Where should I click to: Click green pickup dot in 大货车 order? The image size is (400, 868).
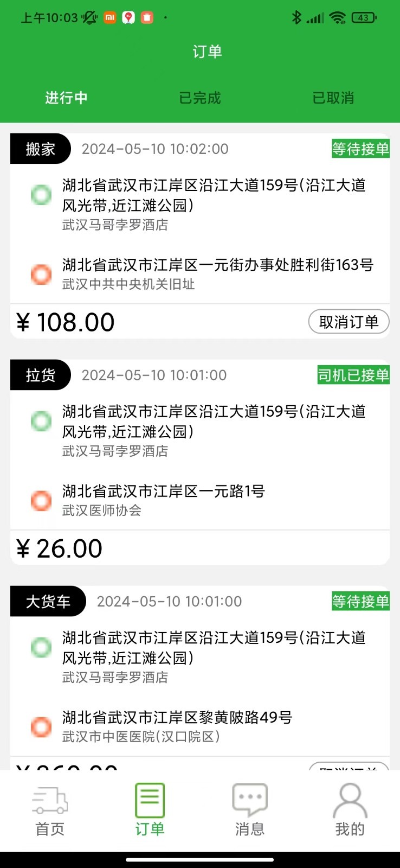41,647
